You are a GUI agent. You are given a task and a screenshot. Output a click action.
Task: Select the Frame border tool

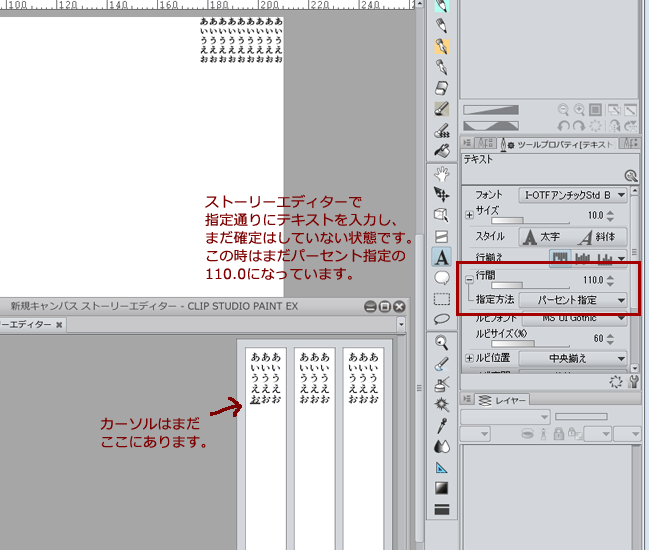(x=441, y=236)
